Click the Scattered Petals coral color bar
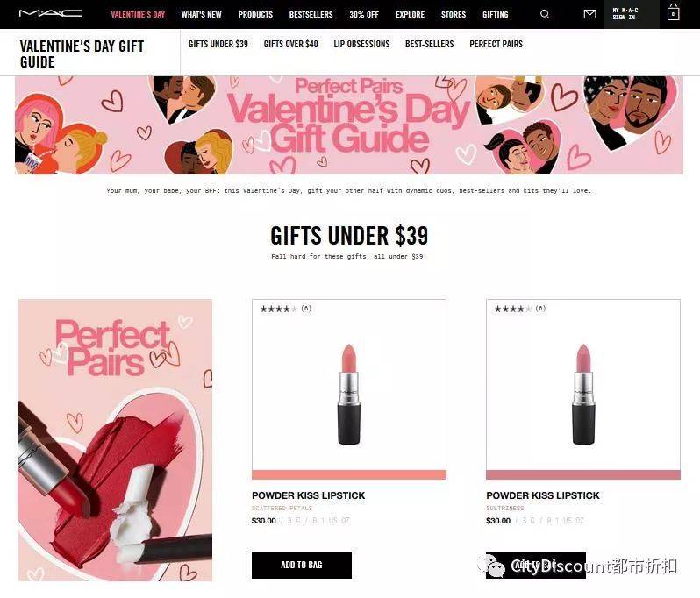 coord(349,474)
